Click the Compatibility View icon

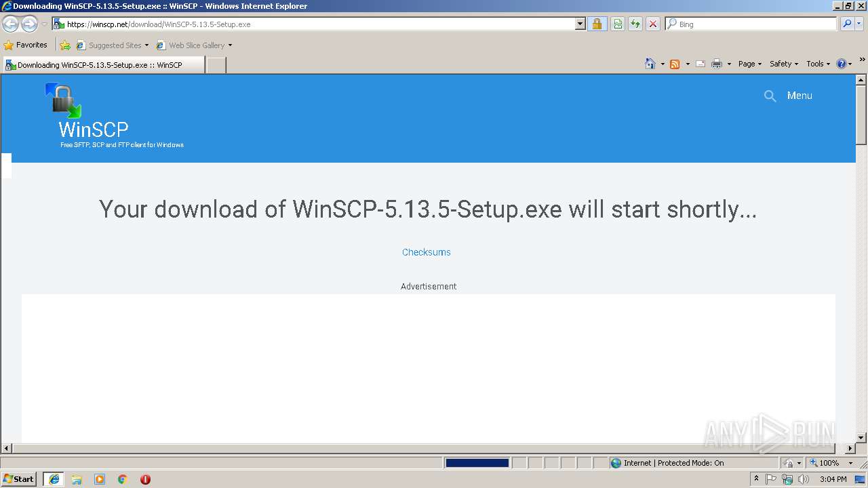click(x=618, y=24)
